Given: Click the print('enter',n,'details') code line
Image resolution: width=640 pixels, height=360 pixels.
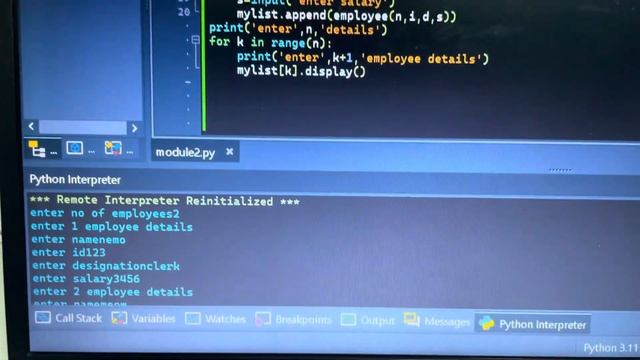Looking at the screenshot, I should (x=298, y=29).
